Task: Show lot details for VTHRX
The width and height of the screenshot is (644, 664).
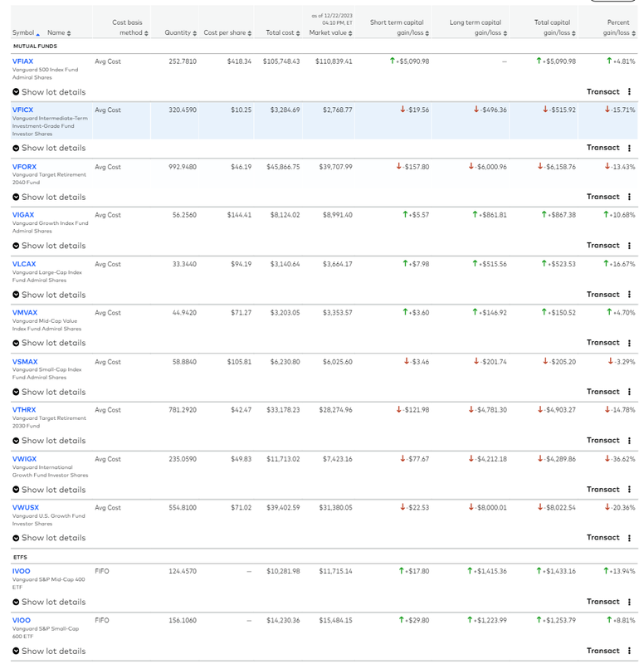Action: click(49, 441)
